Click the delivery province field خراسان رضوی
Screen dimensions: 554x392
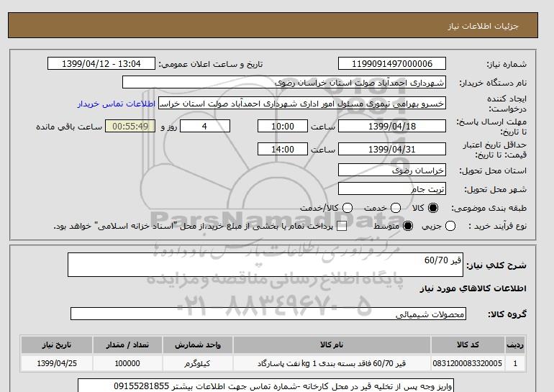click(392, 170)
